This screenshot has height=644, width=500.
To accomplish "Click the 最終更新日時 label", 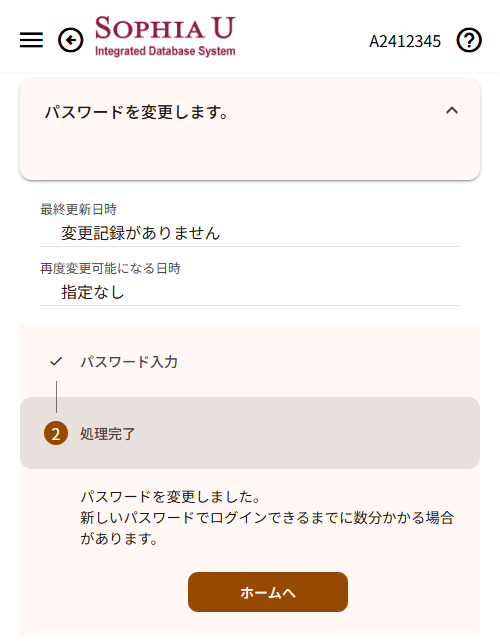I will coord(78,209).
